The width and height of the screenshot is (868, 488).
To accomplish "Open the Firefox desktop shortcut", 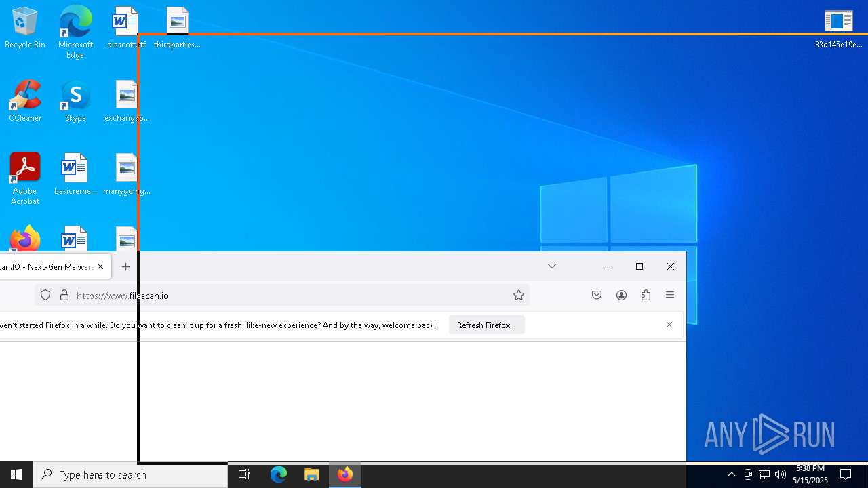I will coord(25,239).
